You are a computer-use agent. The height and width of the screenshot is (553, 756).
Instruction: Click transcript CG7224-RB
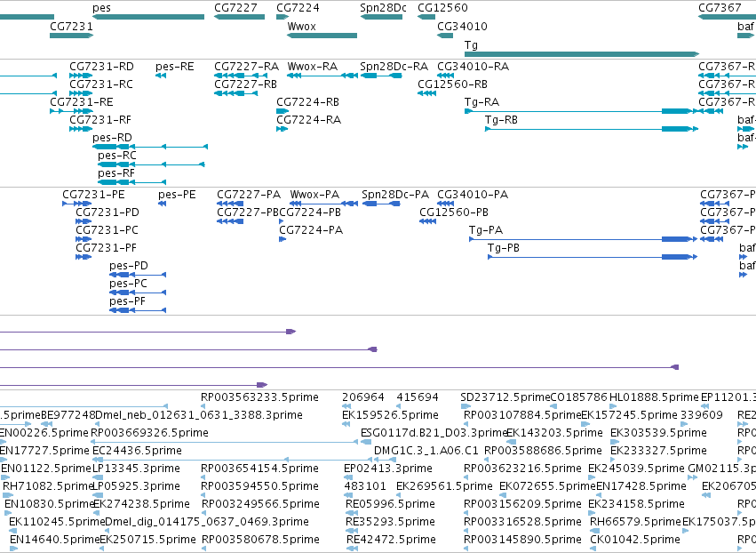pyautogui.click(x=307, y=102)
